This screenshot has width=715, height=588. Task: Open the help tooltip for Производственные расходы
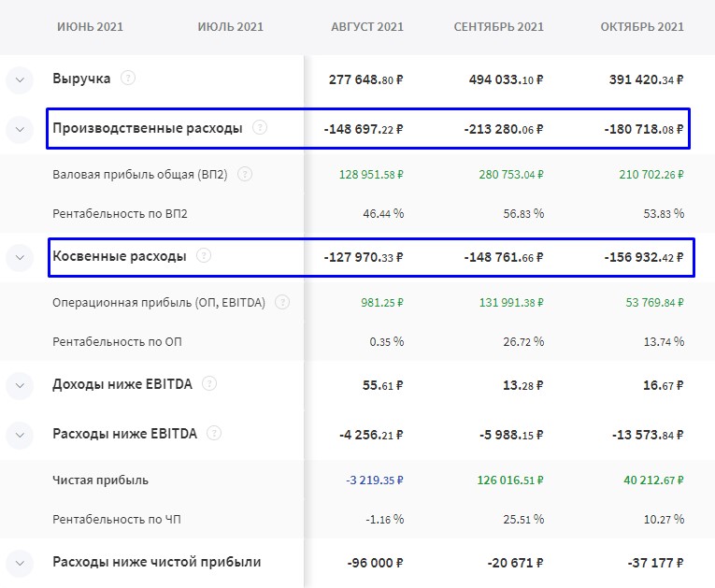(x=260, y=128)
